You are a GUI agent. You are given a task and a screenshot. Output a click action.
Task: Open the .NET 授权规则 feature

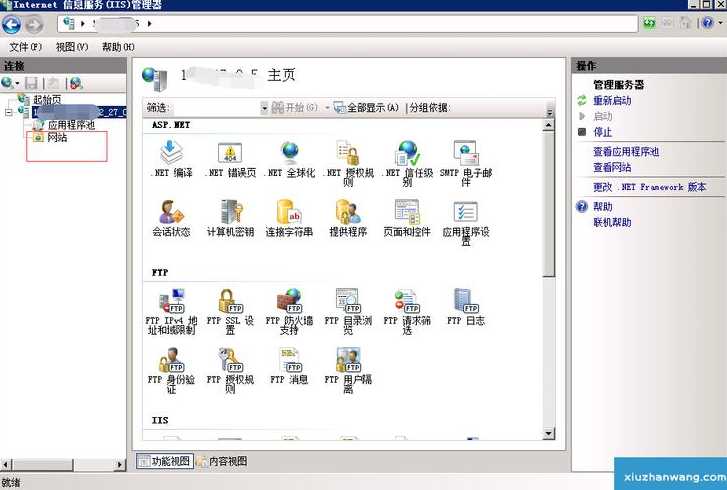pos(349,163)
